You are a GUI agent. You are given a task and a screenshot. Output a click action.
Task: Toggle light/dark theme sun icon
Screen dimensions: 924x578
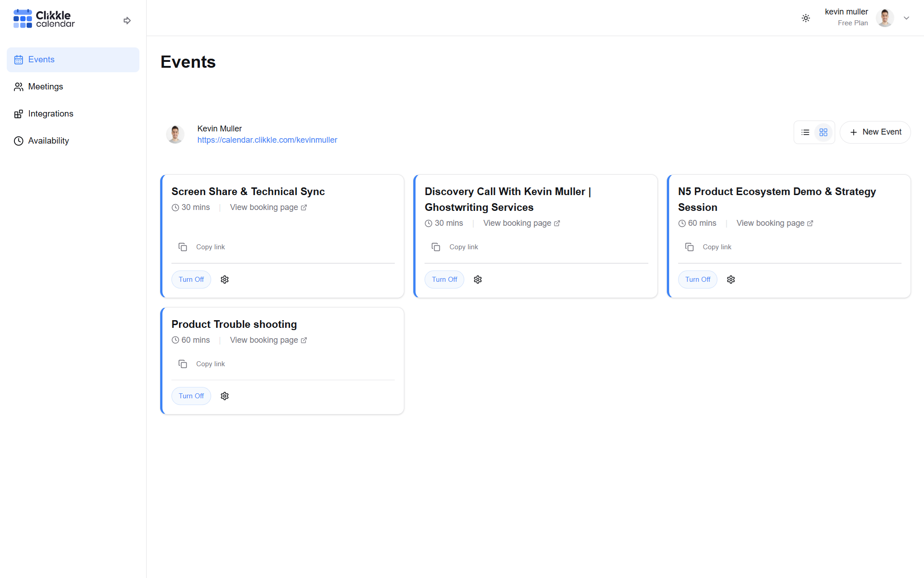806,18
